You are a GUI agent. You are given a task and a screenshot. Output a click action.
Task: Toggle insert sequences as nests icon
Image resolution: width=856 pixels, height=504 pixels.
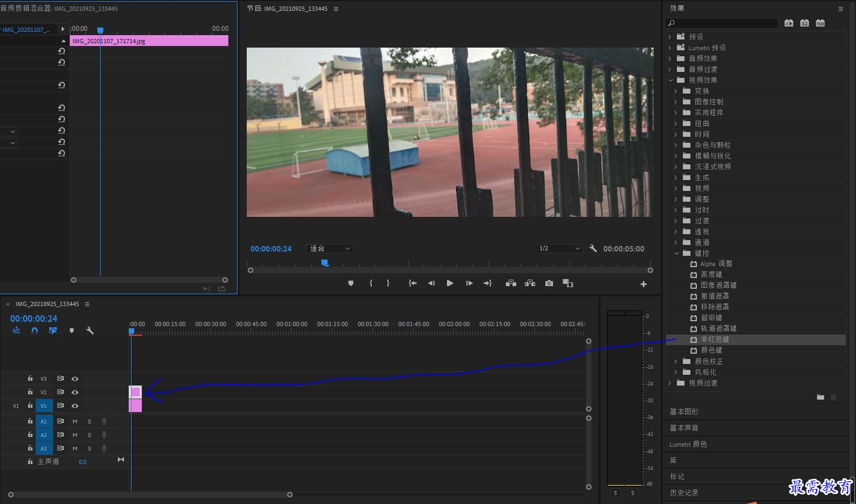(x=16, y=330)
